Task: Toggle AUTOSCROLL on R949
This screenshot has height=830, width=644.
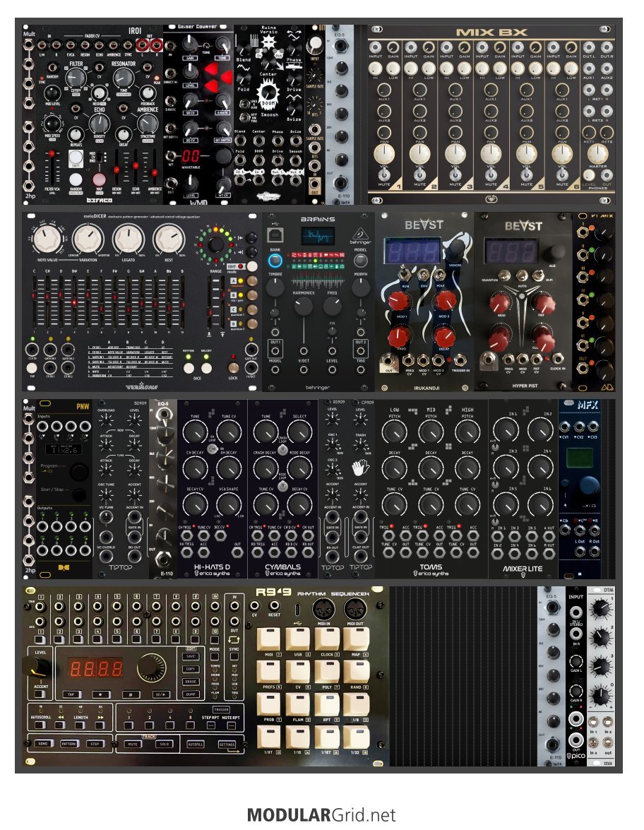Action: [40, 725]
